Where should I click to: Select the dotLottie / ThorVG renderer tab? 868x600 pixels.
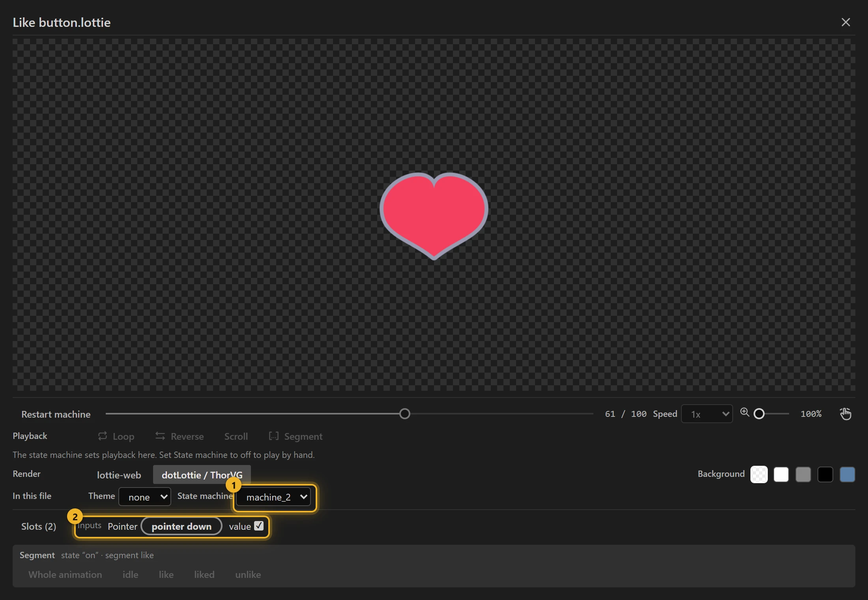202,475
